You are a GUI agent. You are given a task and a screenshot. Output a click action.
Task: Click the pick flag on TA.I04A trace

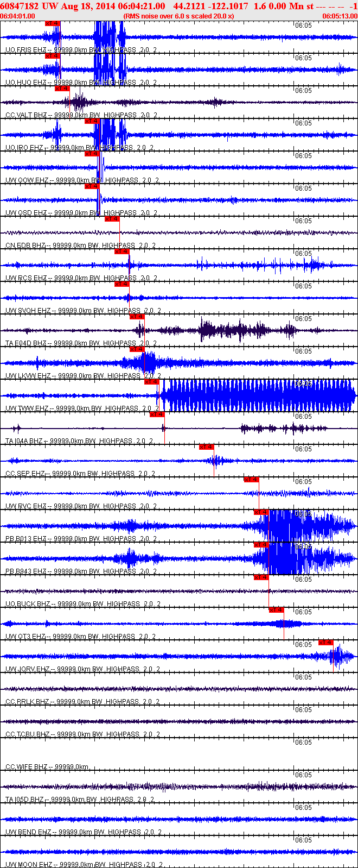[157, 414]
